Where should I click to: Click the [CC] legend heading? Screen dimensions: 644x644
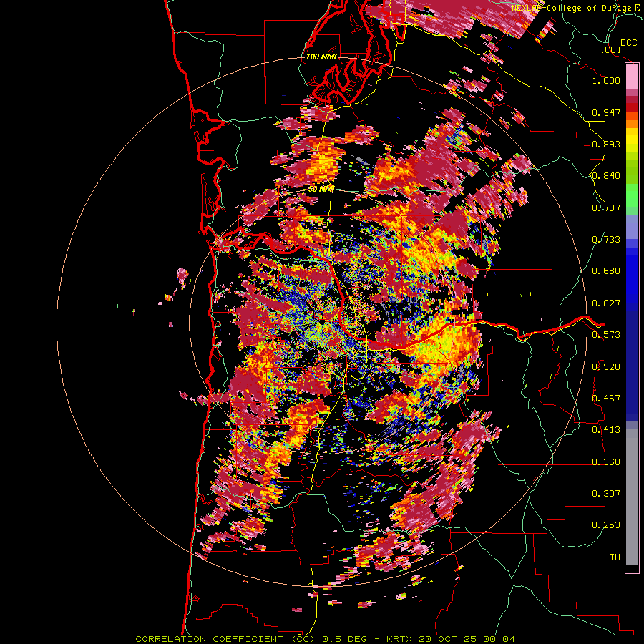point(611,49)
